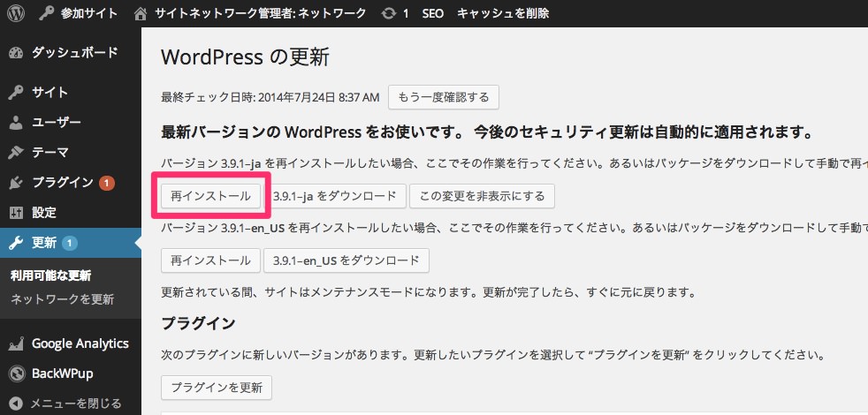Click the key icon next to サイト
Image resolution: width=868 pixels, height=415 pixels.
coord(16,93)
